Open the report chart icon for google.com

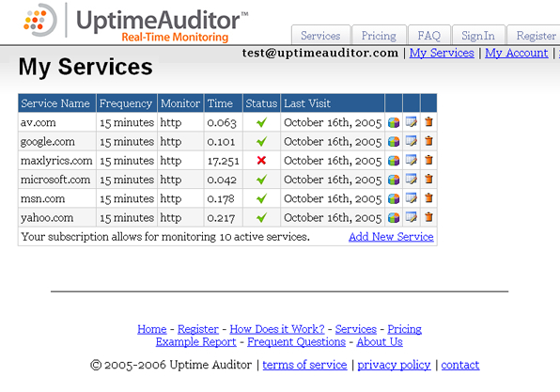pos(394,142)
